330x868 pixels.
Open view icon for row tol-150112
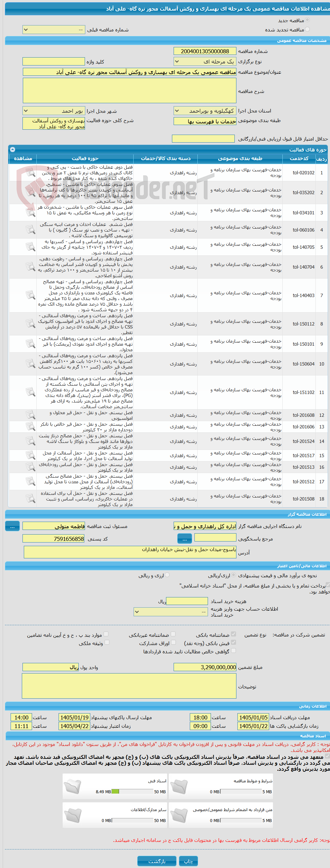30,324
